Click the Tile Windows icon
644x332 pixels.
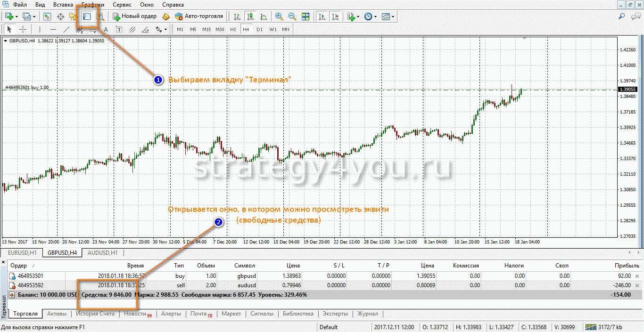[x=305, y=16]
